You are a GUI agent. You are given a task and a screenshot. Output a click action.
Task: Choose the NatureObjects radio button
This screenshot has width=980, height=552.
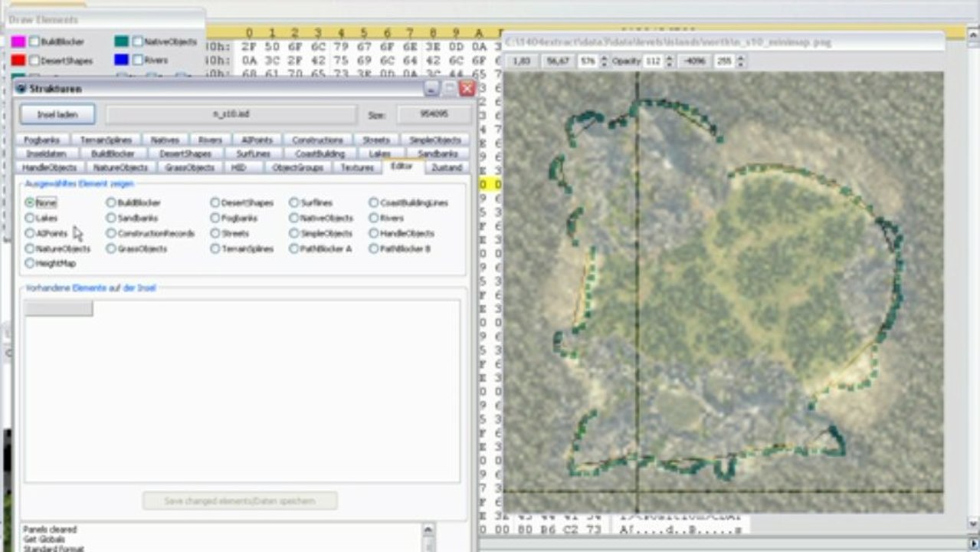29,248
